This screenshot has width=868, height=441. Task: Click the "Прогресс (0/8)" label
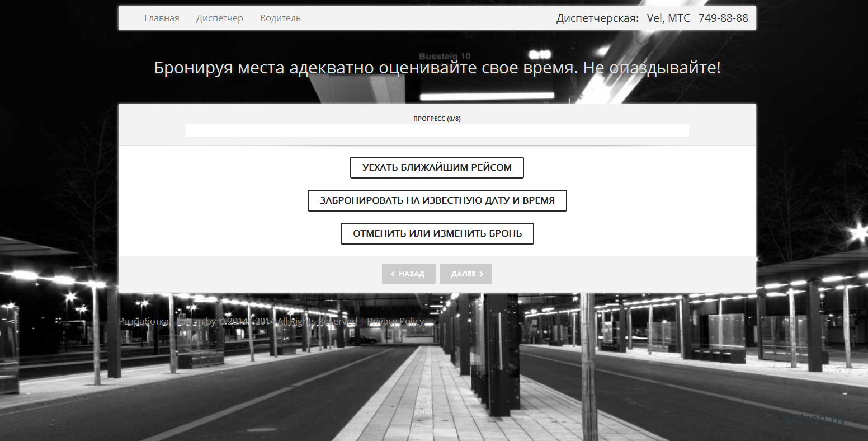point(437,119)
